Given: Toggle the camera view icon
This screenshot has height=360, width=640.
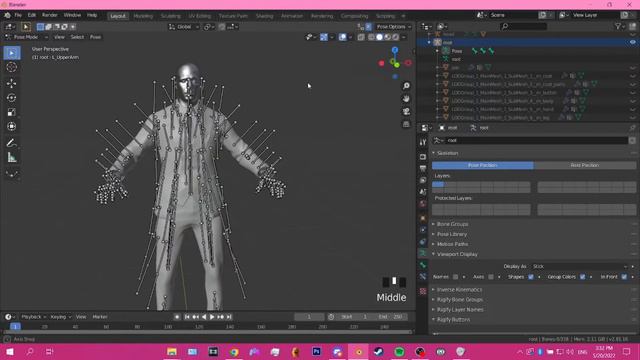Looking at the screenshot, I should pyautogui.click(x=406, y=111).
